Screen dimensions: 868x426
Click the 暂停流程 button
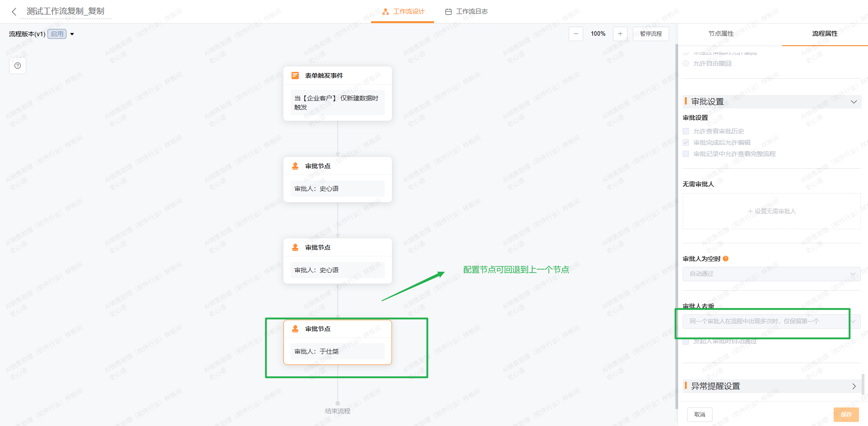pos(651,34)
